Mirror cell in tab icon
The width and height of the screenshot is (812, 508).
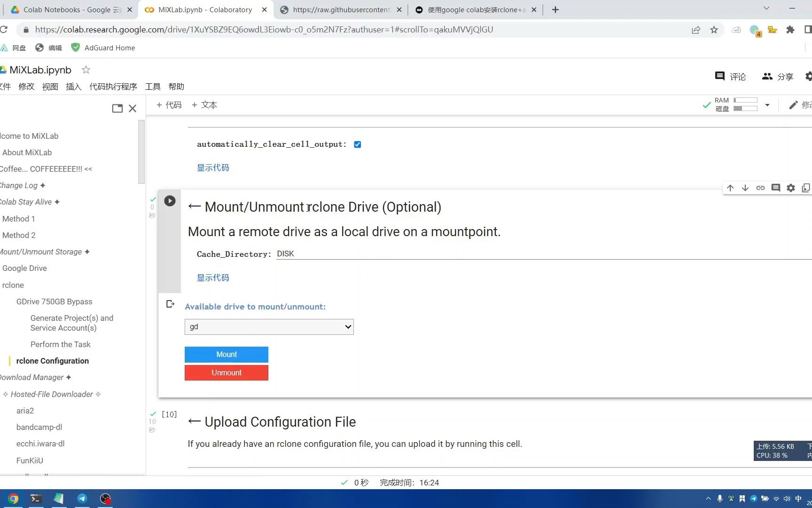806,188
